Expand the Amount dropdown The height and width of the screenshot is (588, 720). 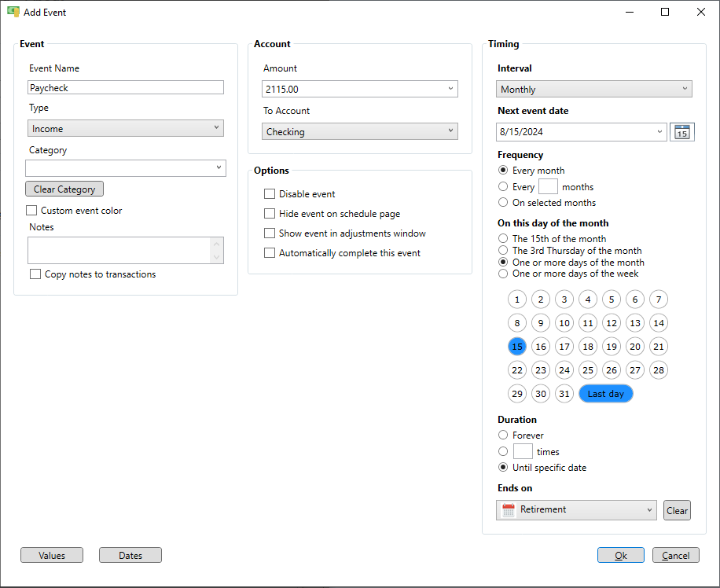click(x=450, y=89)
